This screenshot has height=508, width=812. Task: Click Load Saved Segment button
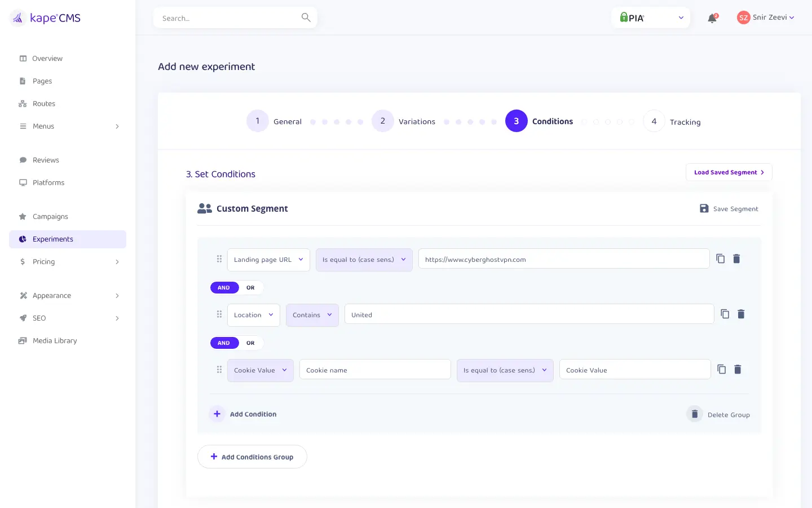point(729,172)
